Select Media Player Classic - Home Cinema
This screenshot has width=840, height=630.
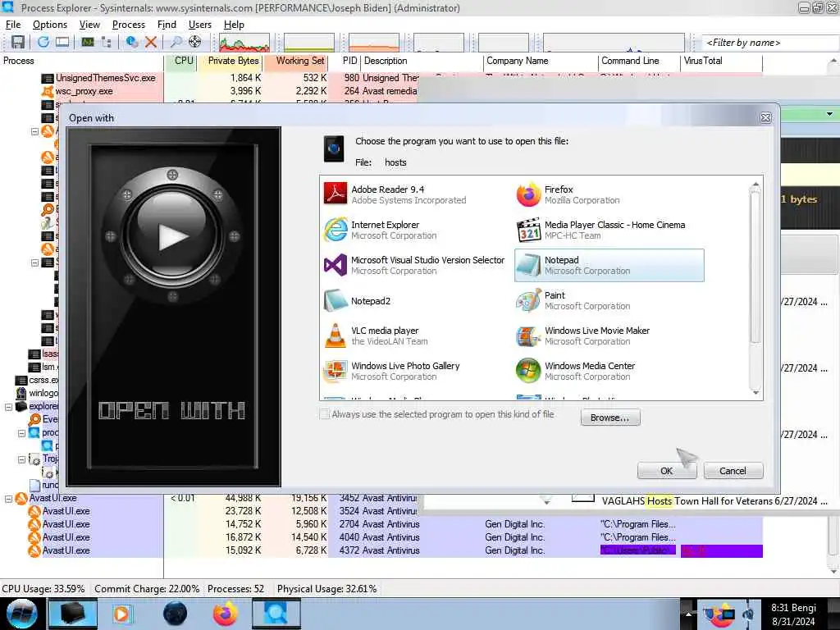(609, 230)
